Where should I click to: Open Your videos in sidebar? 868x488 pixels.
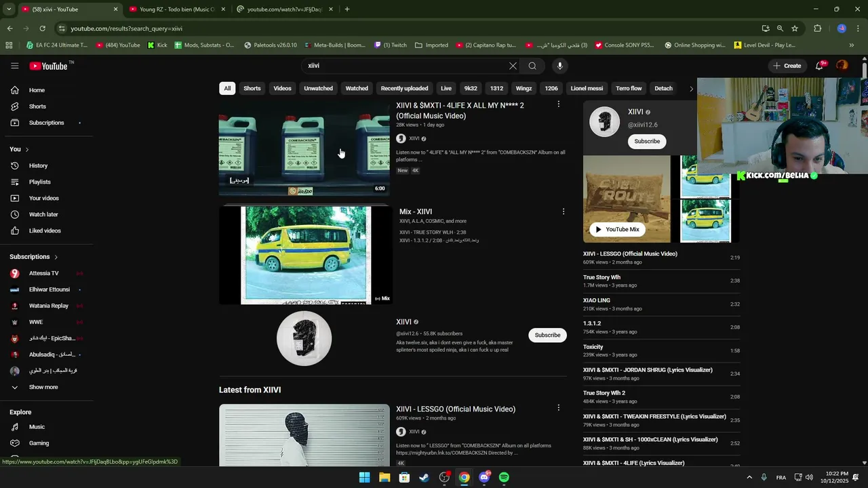click(x=43, y=198)
